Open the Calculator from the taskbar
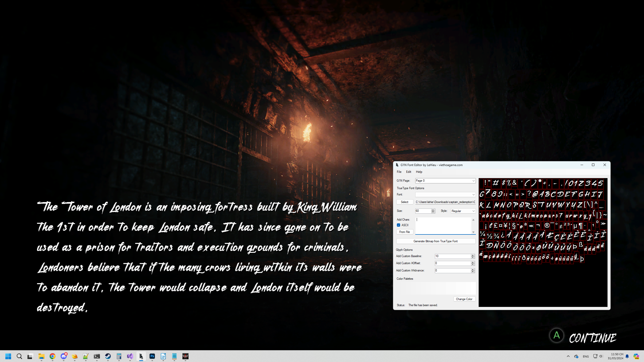 pyautogui.click(x=119, y=356)
